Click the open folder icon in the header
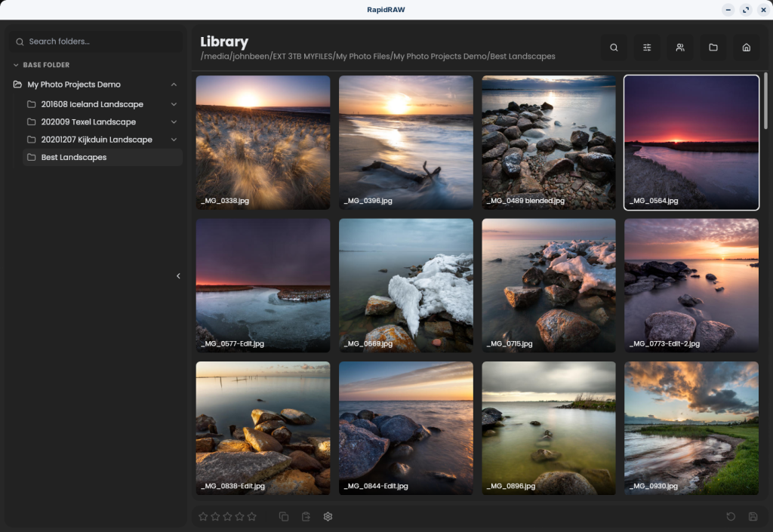This screenshot has width=773, height=532. tap(713, 48)
